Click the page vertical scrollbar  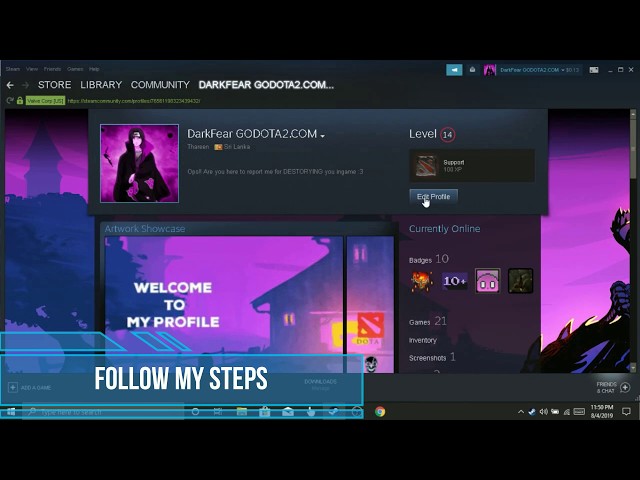point(633,241)
